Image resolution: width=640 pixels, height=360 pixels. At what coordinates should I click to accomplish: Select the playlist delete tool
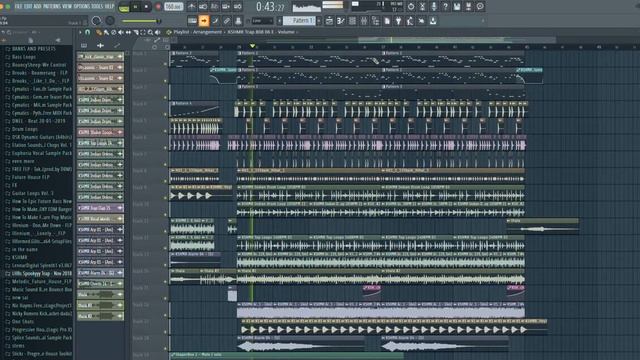point(113,32)
